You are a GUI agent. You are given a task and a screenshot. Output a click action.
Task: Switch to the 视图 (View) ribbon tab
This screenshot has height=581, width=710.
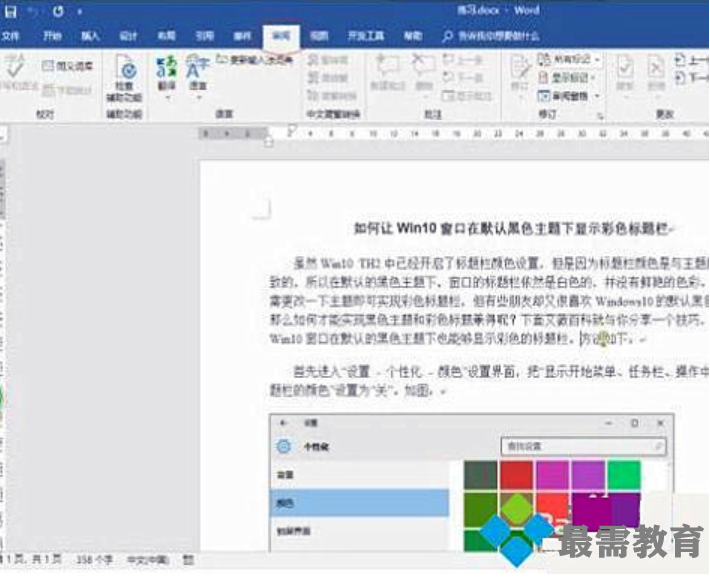click(x=319, y=36)
